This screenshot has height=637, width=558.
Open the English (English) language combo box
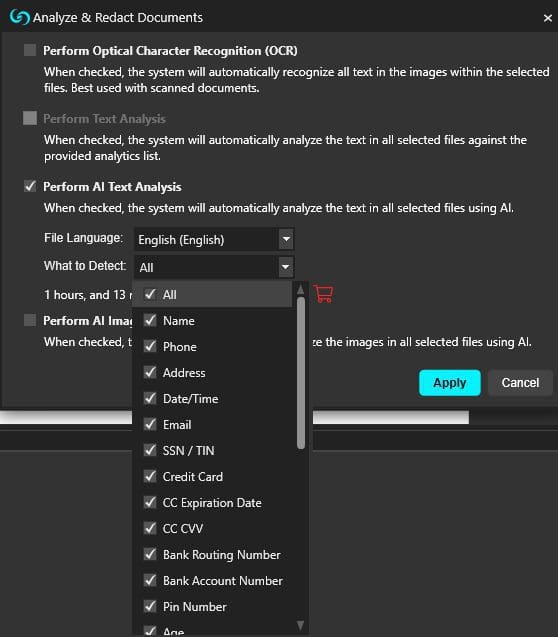[x=214, y=240]
